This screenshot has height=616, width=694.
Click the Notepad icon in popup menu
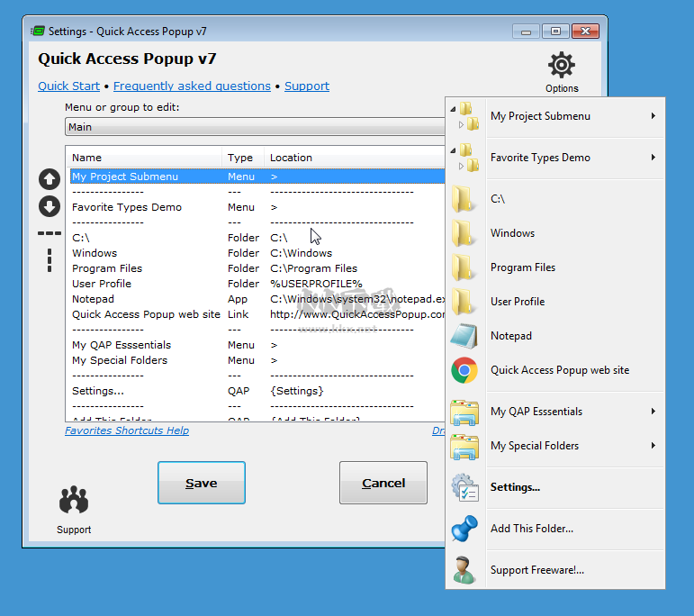point(464,336)
